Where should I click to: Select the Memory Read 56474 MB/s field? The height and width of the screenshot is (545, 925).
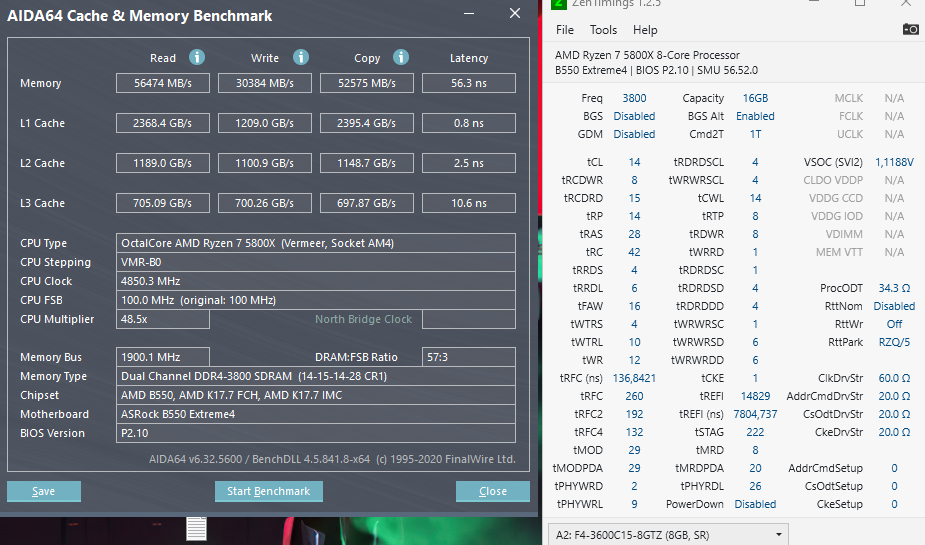[163, 83]
